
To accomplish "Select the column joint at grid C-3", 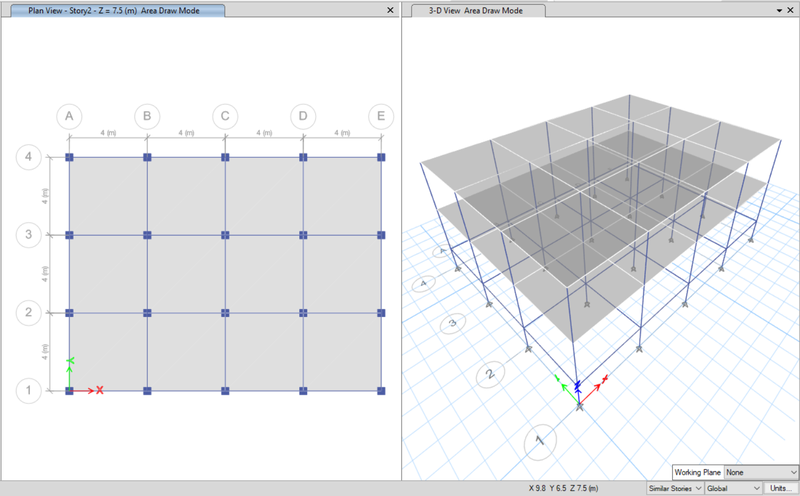I will (225, 235).
